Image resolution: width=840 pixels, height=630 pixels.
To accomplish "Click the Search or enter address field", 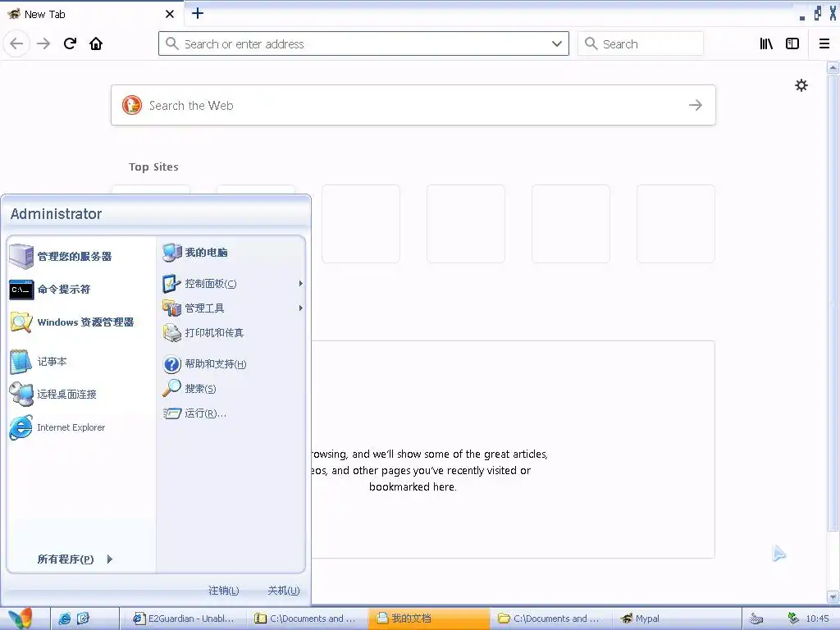I will (363, 43).
